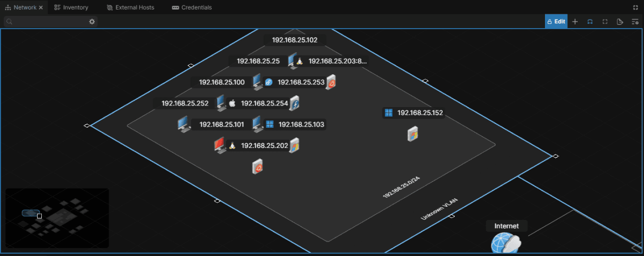Click the minimap overview thumbnail
This screenshot has width=644, height=256.
pyautogui.click(x=57, y=218)
